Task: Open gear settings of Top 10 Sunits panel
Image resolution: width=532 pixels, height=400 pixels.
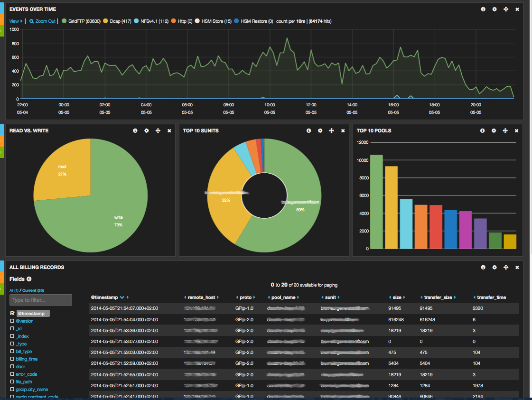Action: click(320, 130)
